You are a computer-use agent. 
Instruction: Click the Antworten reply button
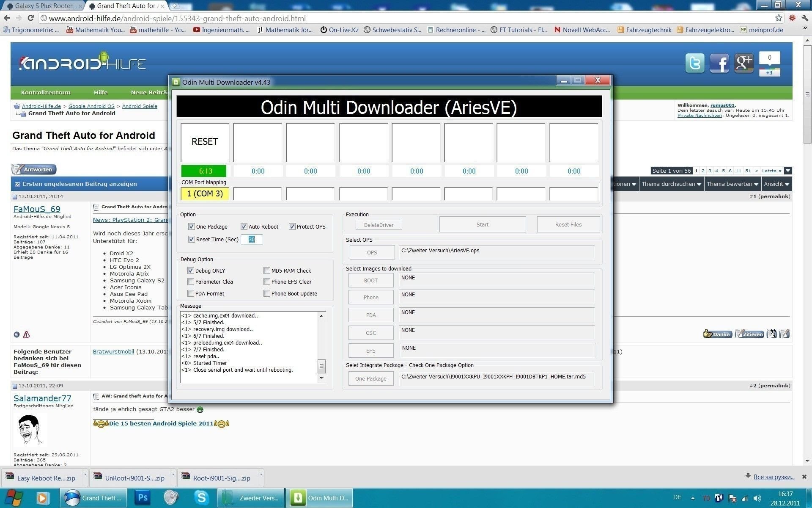pyautogui.click(x=34, y=169)
